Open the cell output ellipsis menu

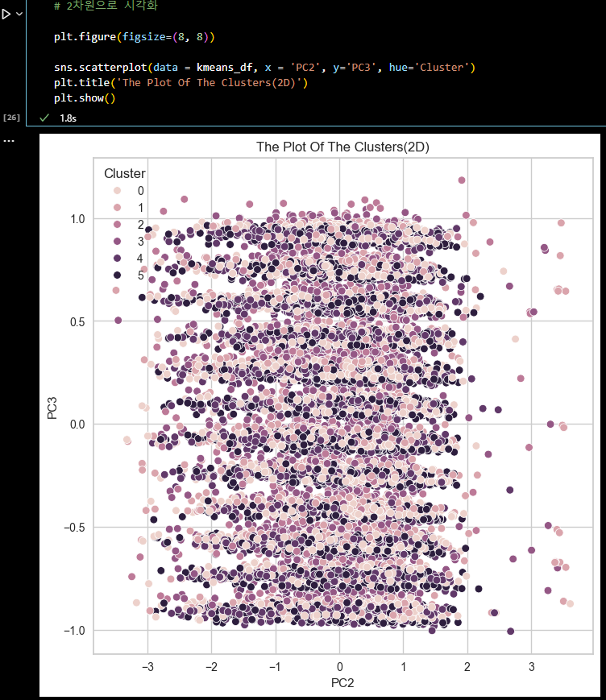tap(9, 141)
